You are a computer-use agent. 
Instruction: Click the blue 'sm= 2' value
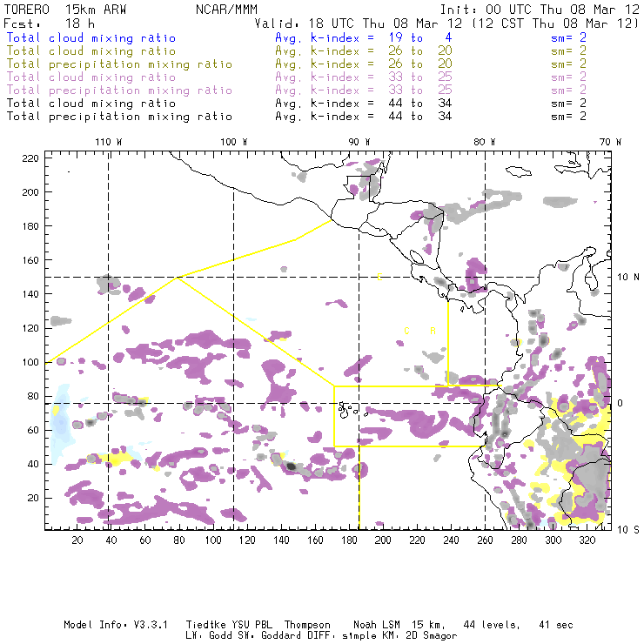coord(568,37)
